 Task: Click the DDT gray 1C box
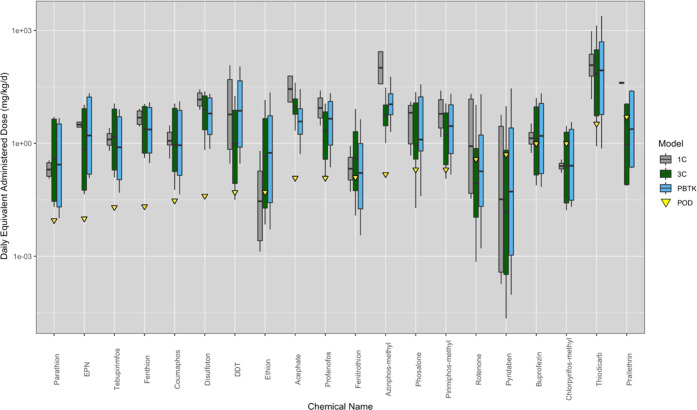coord(230,114)
